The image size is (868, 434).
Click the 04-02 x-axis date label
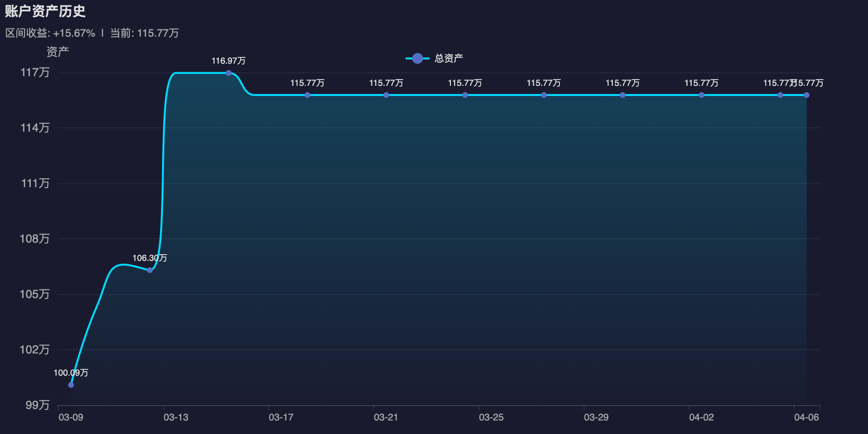tap(701, 417)
